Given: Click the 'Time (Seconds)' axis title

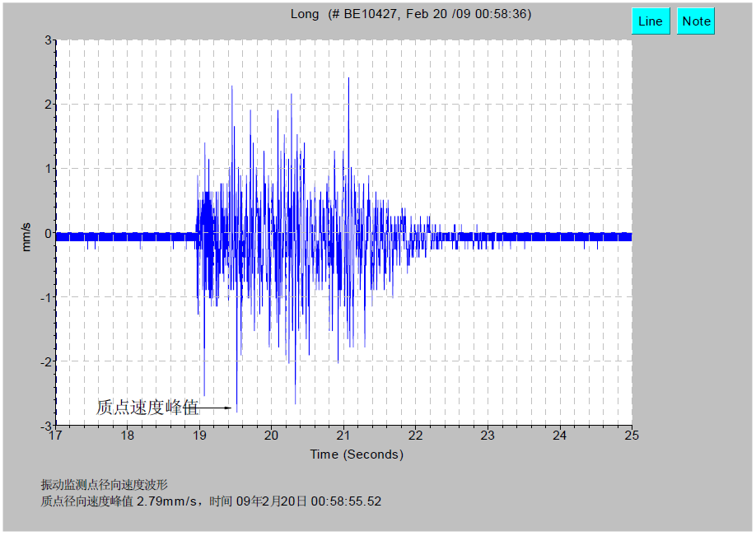Looking at the screenshot, I should tap(357, 454).
